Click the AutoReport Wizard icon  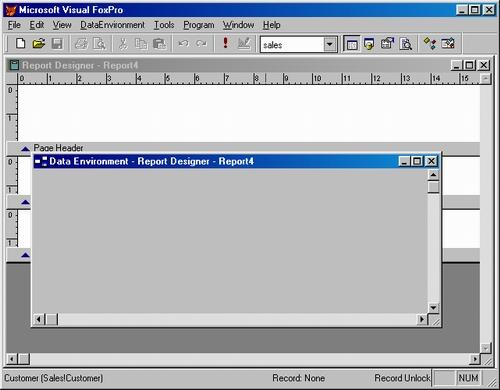[448, 44]
